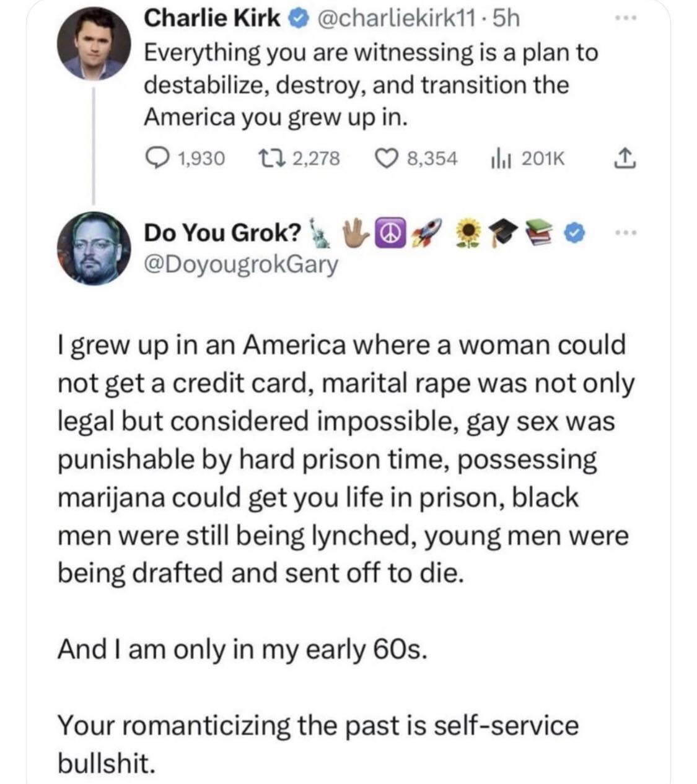Click Charlie Kirk's blue verified badge
The width and height of the screenshot is (697, 784).
tap(297, 20)
